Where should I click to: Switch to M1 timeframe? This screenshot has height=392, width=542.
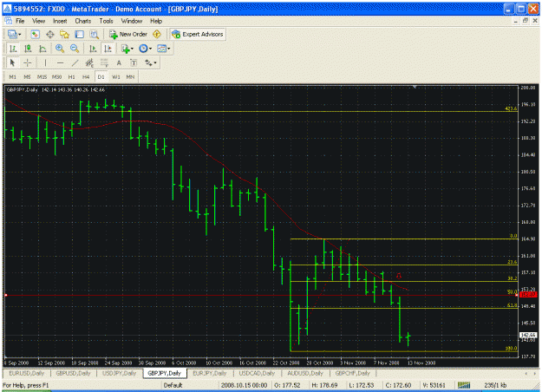pyautogui.click(x=12, y=77)
